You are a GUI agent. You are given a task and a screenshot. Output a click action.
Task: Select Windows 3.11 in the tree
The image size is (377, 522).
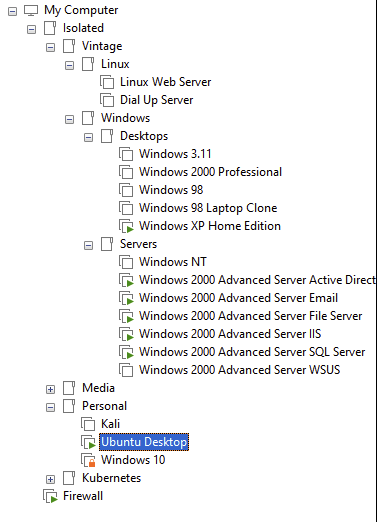tap(175, 154)
